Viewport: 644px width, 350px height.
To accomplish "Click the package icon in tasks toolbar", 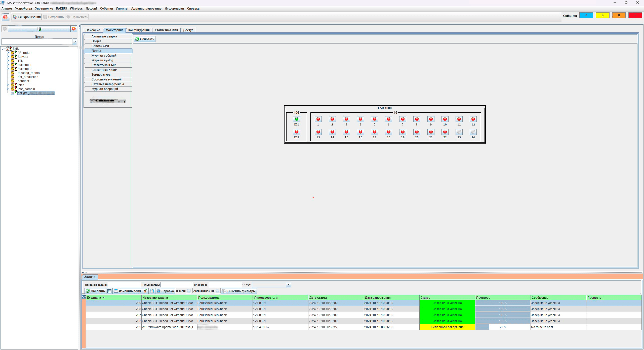I will pyautogui.click(x=145, y=291).
